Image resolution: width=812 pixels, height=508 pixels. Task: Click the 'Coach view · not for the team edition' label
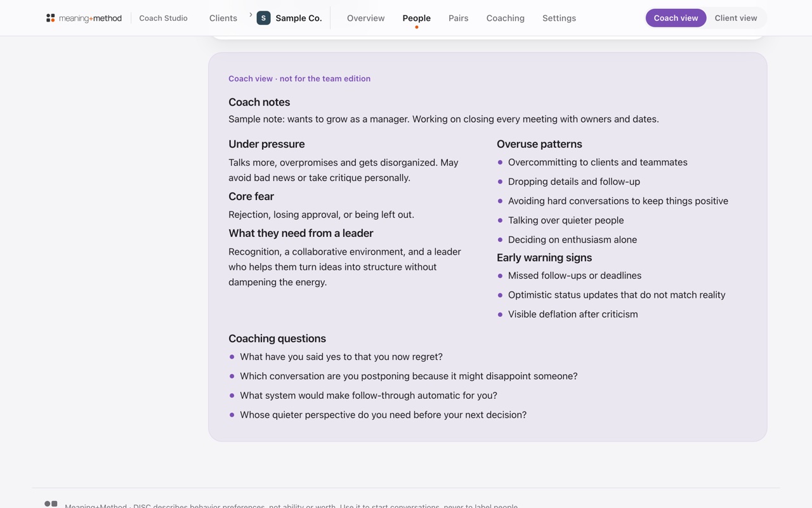click(x=299, y=79)
